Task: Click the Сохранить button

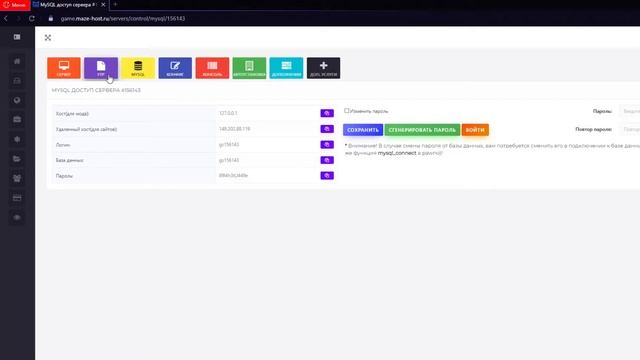Action: (363, 130)
